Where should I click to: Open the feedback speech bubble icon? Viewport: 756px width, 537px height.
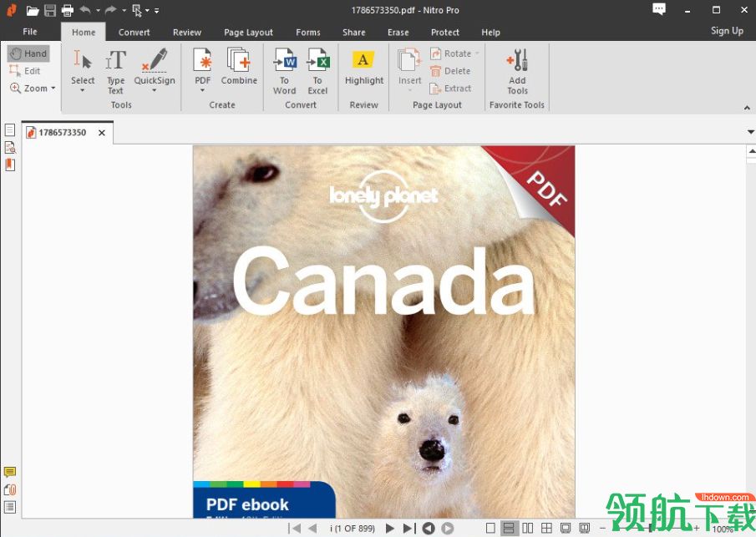point(658,9)
